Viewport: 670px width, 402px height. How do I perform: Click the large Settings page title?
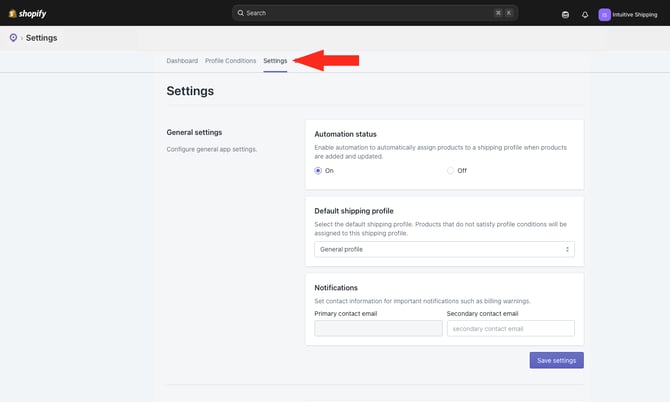click(190, 91)
